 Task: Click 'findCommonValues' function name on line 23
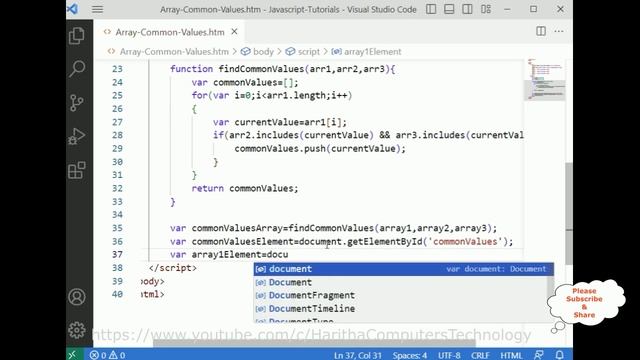coord(261,69)
